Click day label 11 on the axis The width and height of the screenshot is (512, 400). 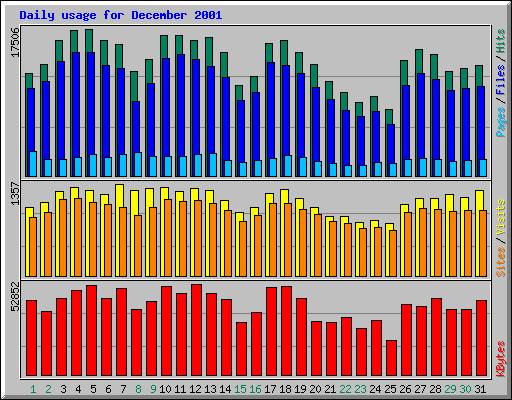pyautogui.click(x=180, y=389)
